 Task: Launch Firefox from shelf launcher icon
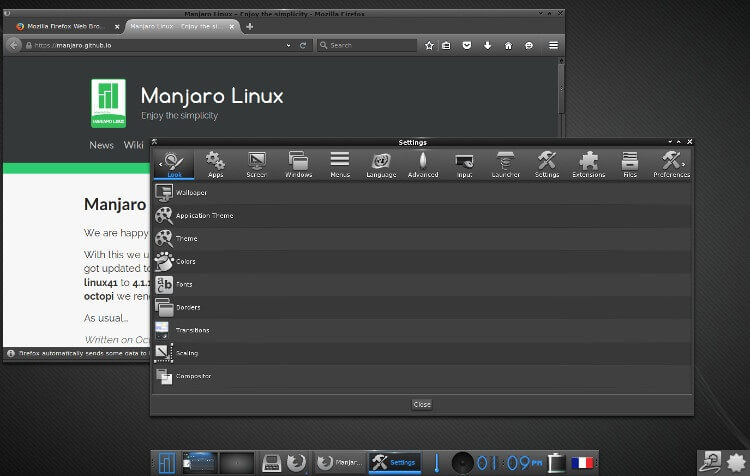click(297, 463)
